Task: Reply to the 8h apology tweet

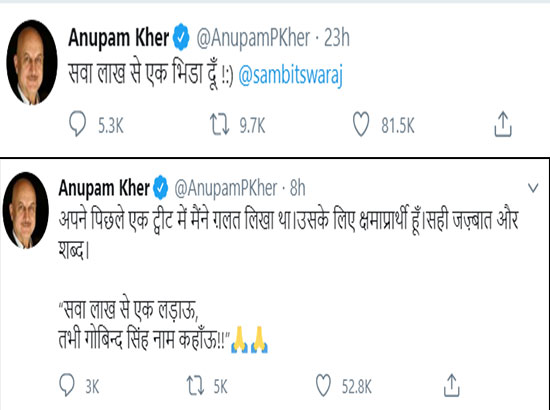Action: click(67, 385)
